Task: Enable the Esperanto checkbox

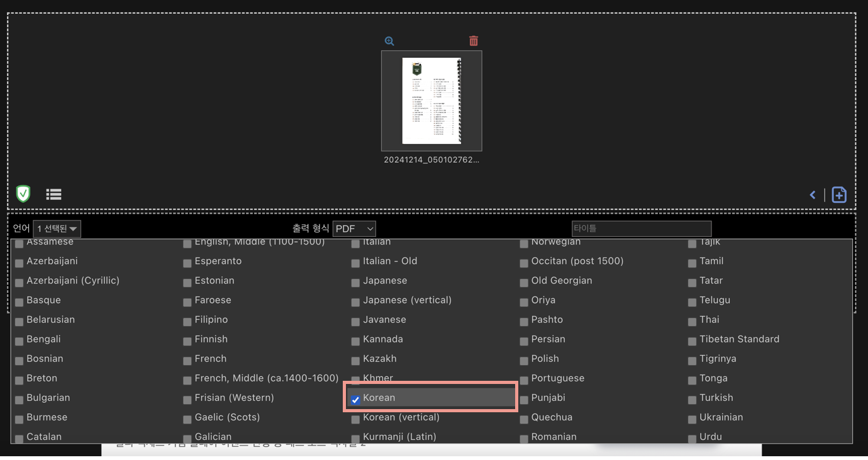Action: coord(187,263)
